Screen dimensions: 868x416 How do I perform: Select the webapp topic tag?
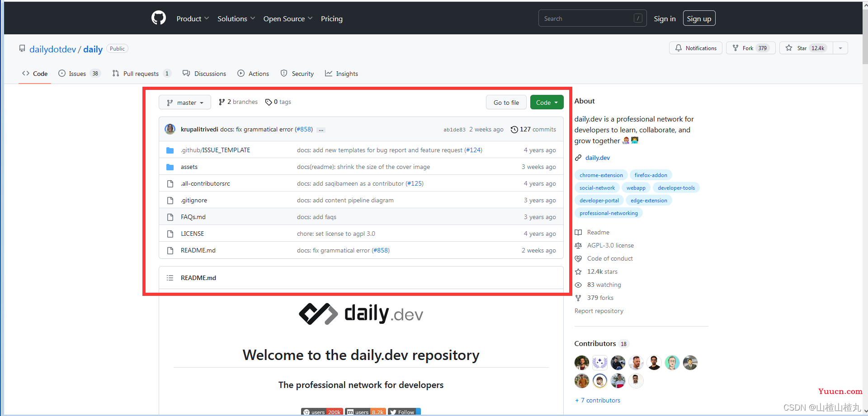coord(636,188)
